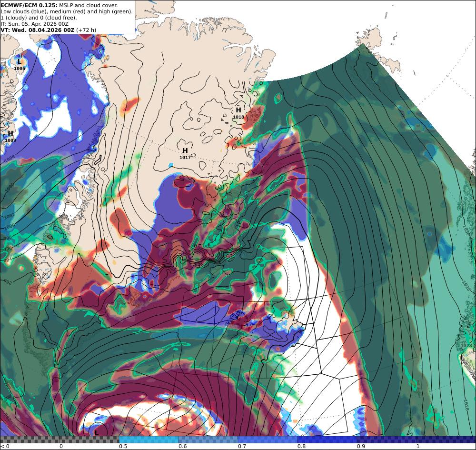
Task: Click the '1' colorbar tick label
Action: click(418, 446)
